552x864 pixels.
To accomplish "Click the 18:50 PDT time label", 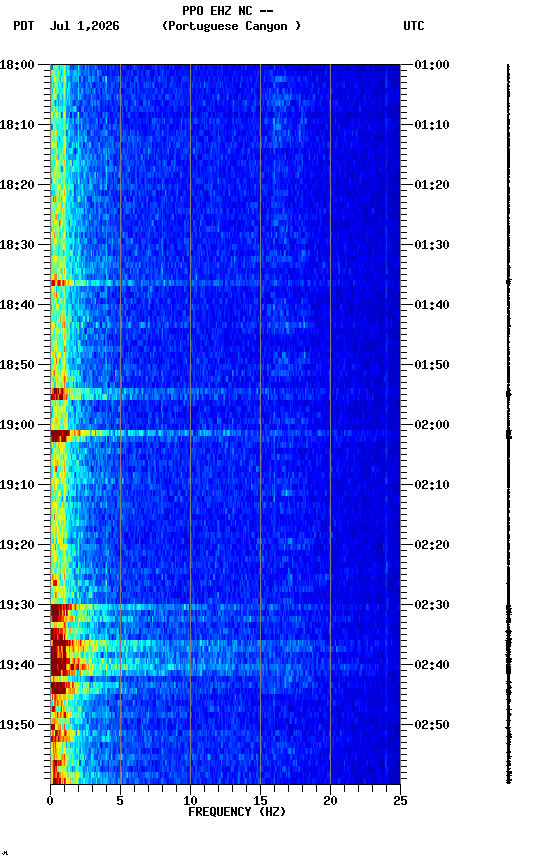I will pos(17,365).
